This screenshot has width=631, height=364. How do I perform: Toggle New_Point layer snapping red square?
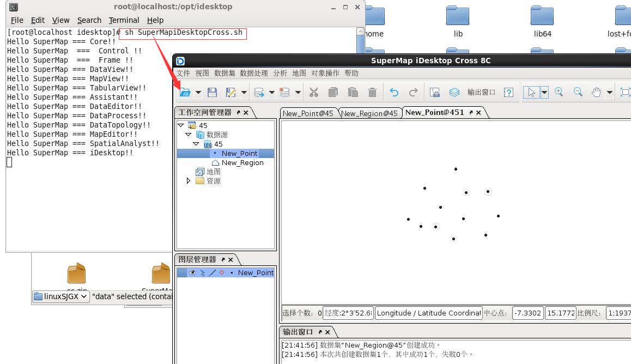[222, 272]
